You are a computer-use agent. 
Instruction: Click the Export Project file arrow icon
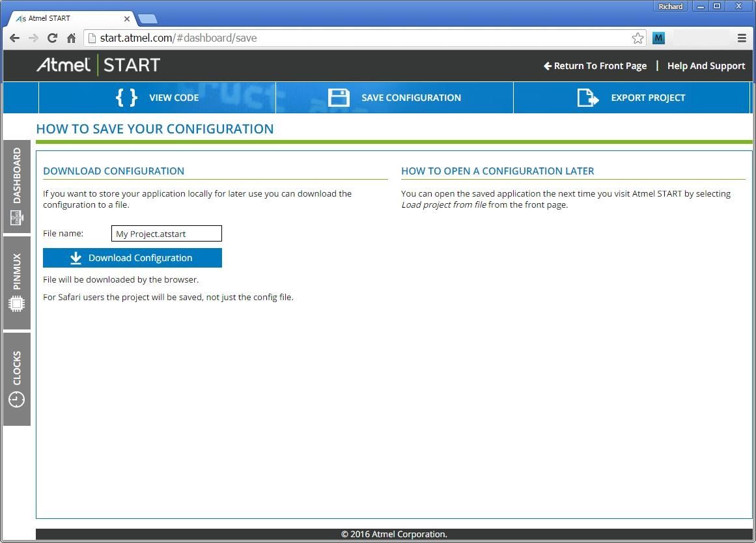point(587,98)
